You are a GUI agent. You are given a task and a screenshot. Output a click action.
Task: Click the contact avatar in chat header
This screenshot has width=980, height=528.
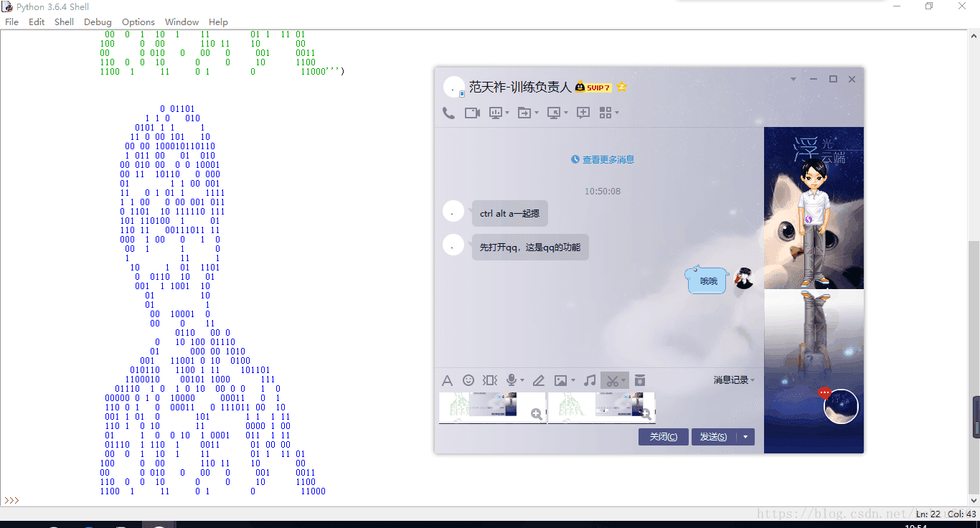click(x=453, y=87)
